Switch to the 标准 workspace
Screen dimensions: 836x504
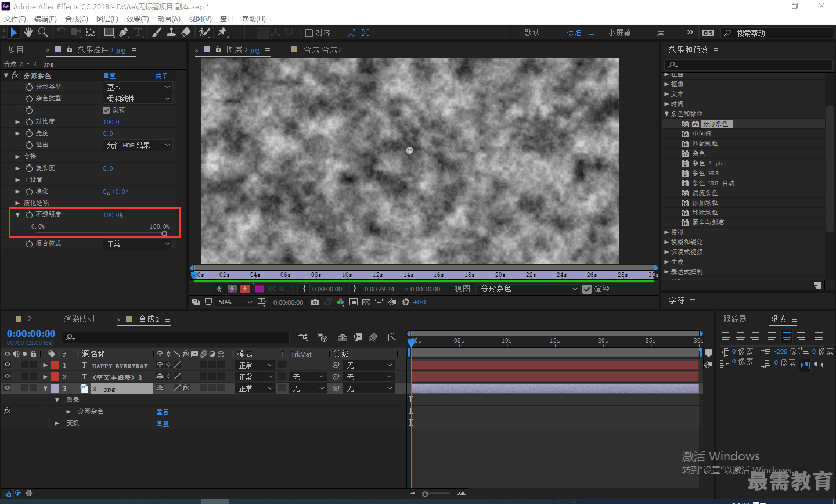(x=574, y=33)
